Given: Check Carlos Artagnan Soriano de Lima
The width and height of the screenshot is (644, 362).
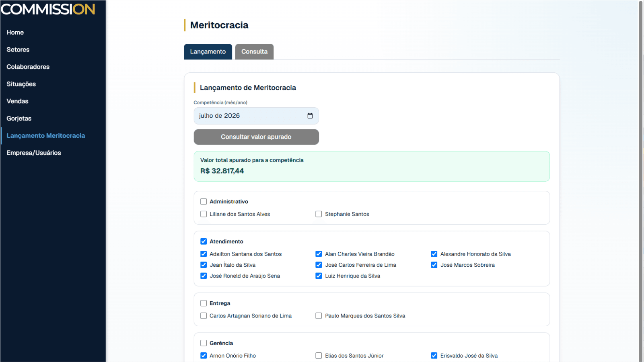Looking at the screenshot, I should click(x=204, y=316).
